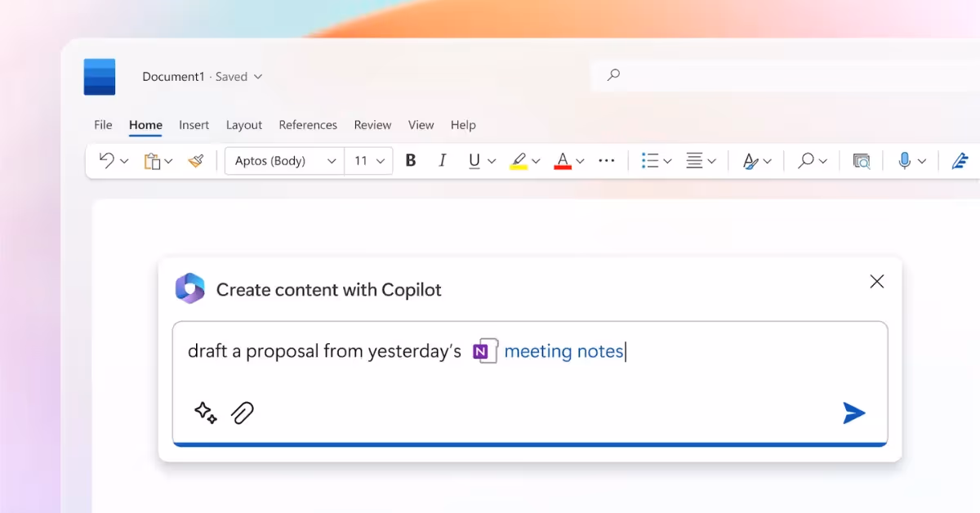980x513 pixels.
Task: Start Dictate with the microphone icon
Action: pos(906,161)
